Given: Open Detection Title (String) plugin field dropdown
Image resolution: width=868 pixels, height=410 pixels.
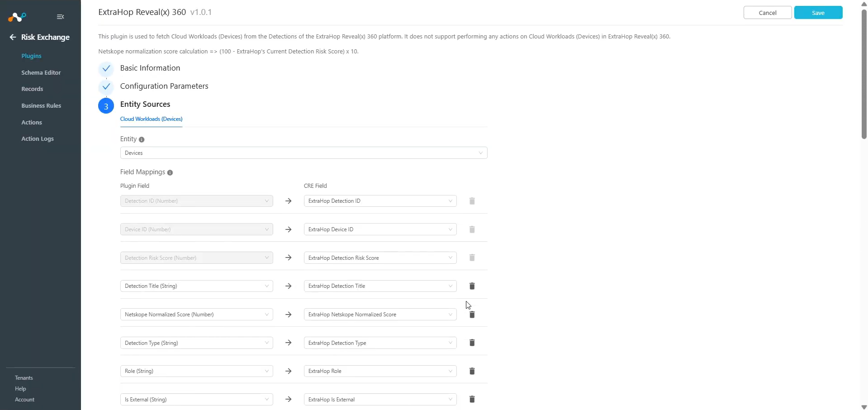Looking at the screenshot, I should click(196, 286).
